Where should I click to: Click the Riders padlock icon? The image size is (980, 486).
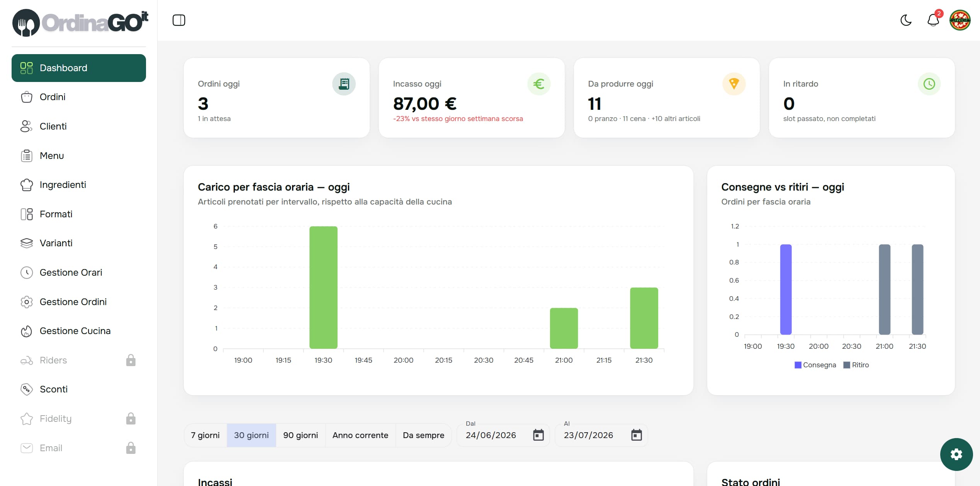pos(131,360)
